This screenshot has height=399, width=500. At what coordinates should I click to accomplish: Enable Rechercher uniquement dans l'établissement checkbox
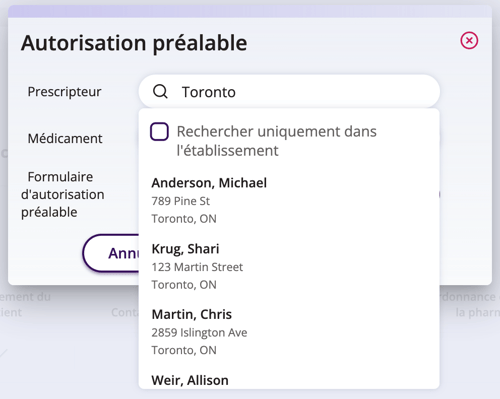[159, 132]
